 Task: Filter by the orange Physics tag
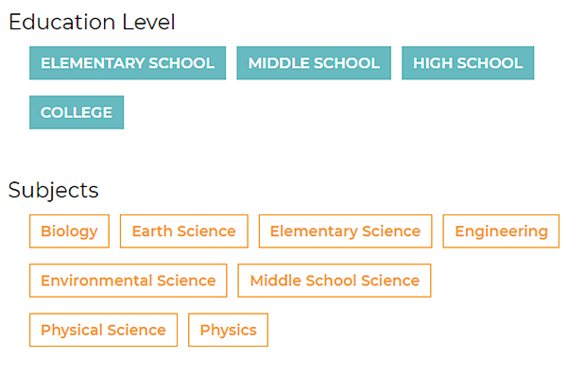point(228,330)
